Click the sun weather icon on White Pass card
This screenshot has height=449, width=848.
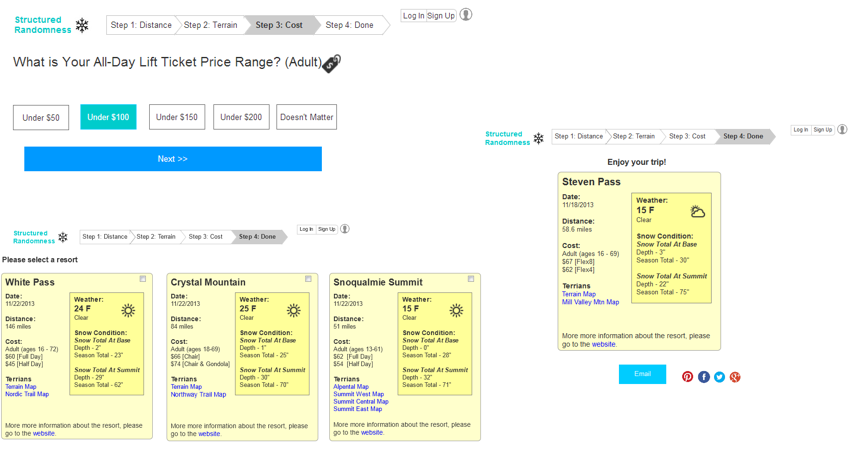(128, 310)
